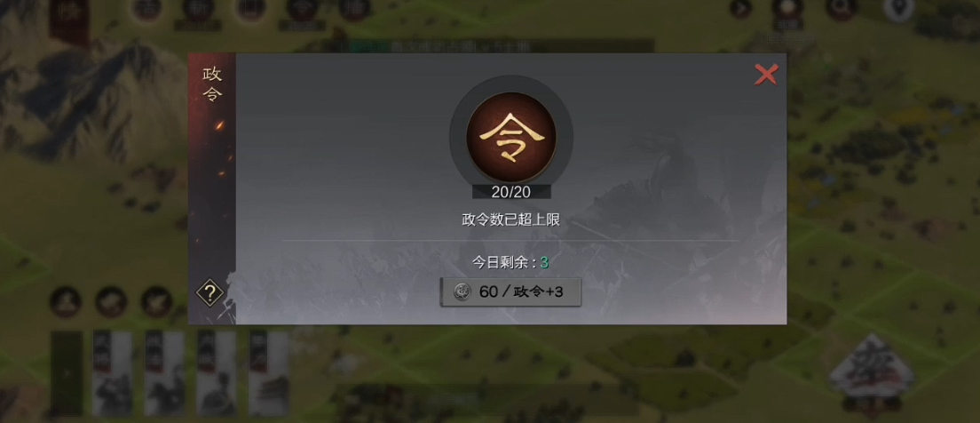Viewport: 980px width, 423px height.
Task: Tap the red banner flag on the map
Action: 68,22
